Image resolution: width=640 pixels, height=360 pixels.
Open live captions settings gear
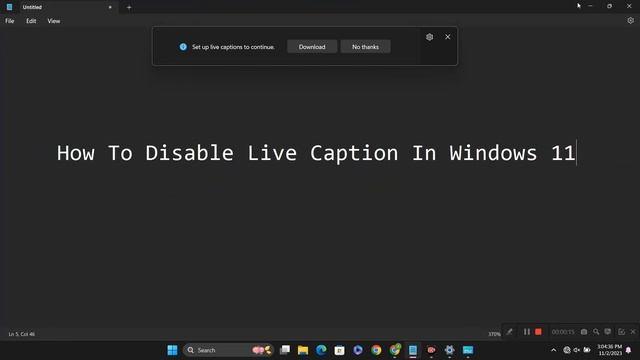coord(429,37)
